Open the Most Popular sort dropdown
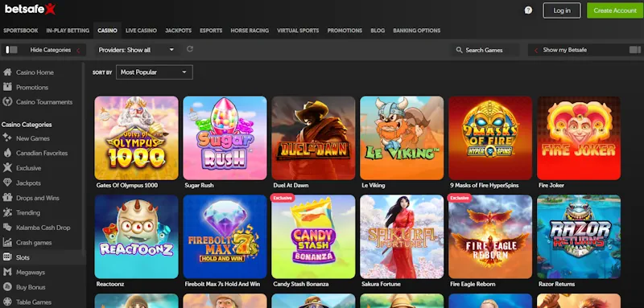 [x=155, y=72]
